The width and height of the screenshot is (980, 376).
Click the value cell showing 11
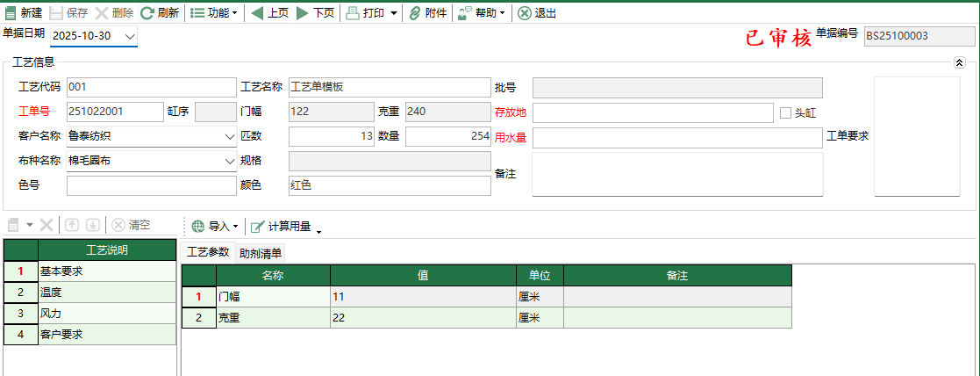[423, 297]
